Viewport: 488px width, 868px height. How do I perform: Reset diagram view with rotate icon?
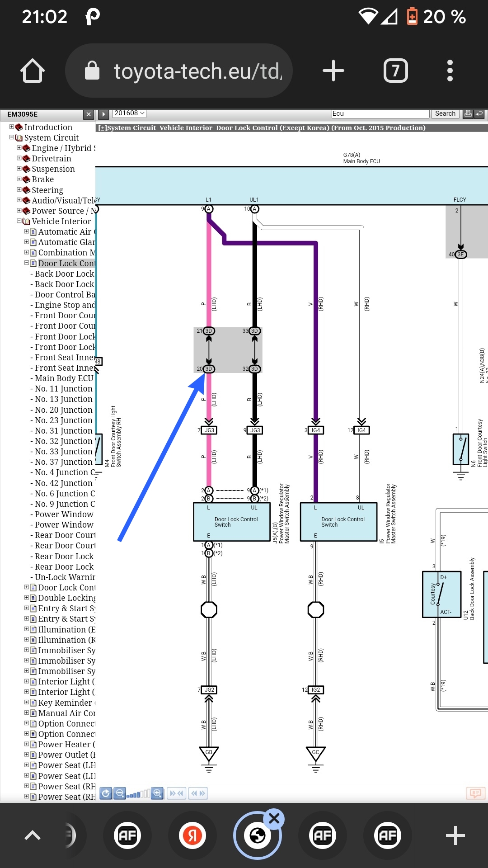tap(106, 793)
